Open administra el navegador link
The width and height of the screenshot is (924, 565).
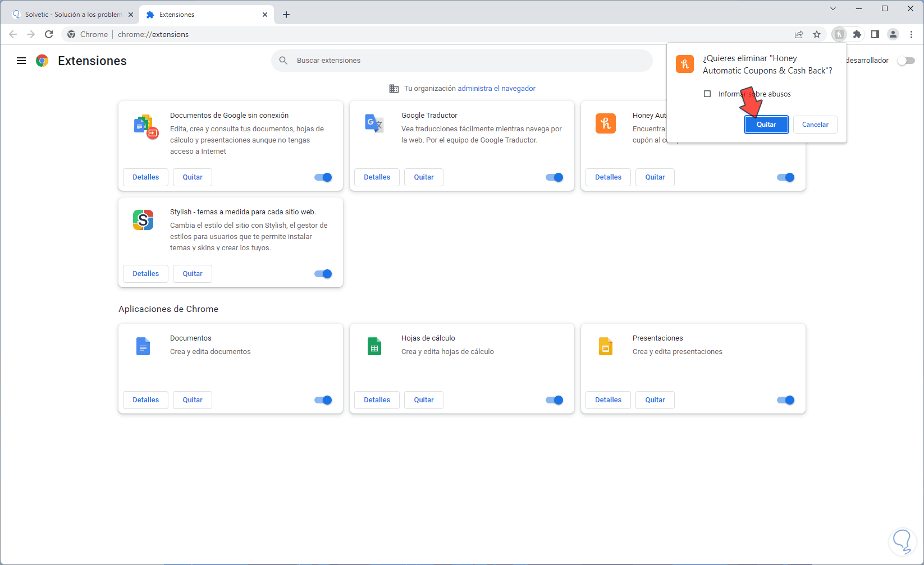pyautogui.click(x=497, y=89)
